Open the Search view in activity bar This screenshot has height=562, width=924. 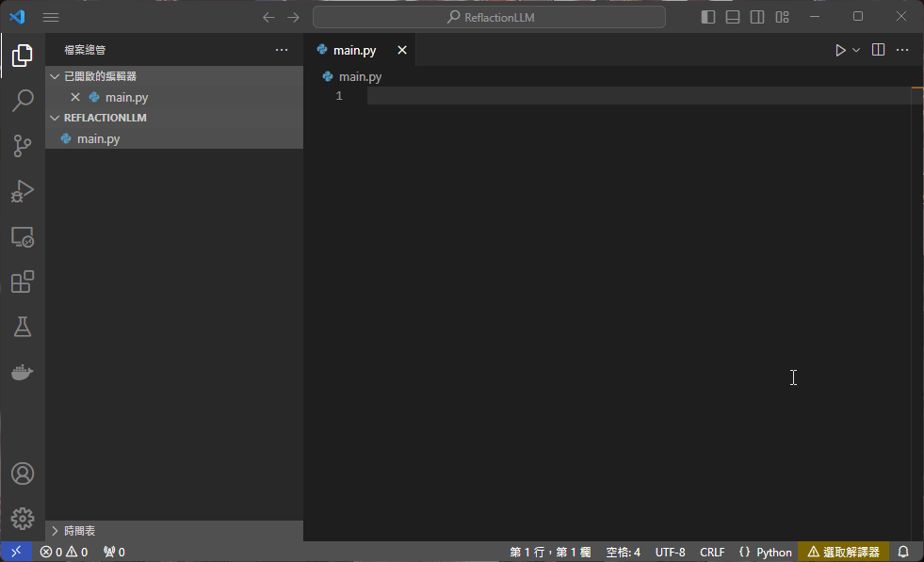click(x=23, y=101)
